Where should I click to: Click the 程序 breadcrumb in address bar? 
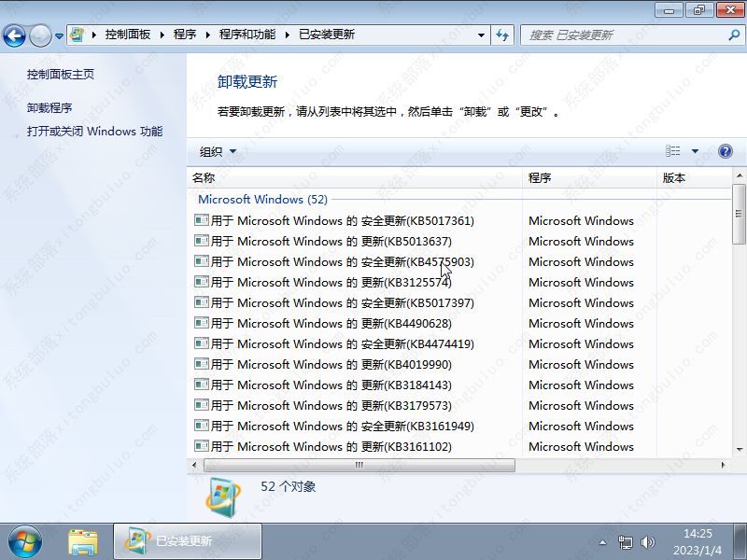185,35
